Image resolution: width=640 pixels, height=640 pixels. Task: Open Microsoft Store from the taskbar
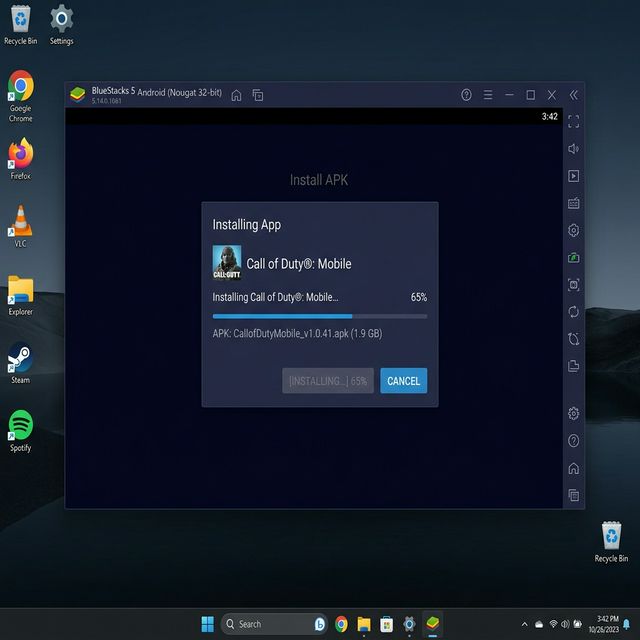pos(386,624)
